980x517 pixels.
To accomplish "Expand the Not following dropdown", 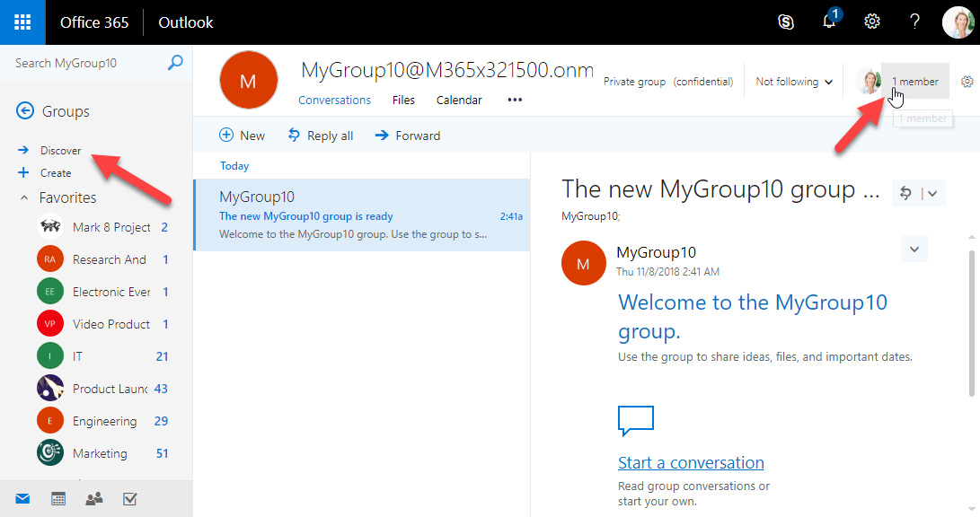I will click(x=794, y=82).
